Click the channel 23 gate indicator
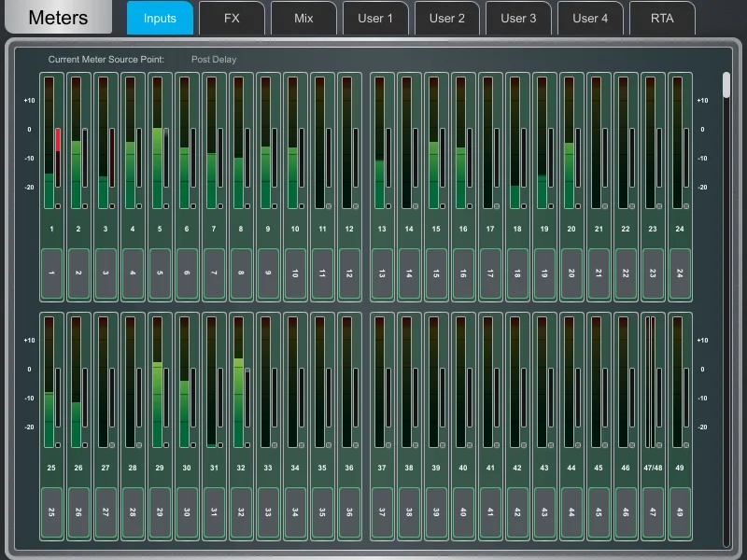The width and height of the screenshot is (747, 560). (x=659, y=206)
